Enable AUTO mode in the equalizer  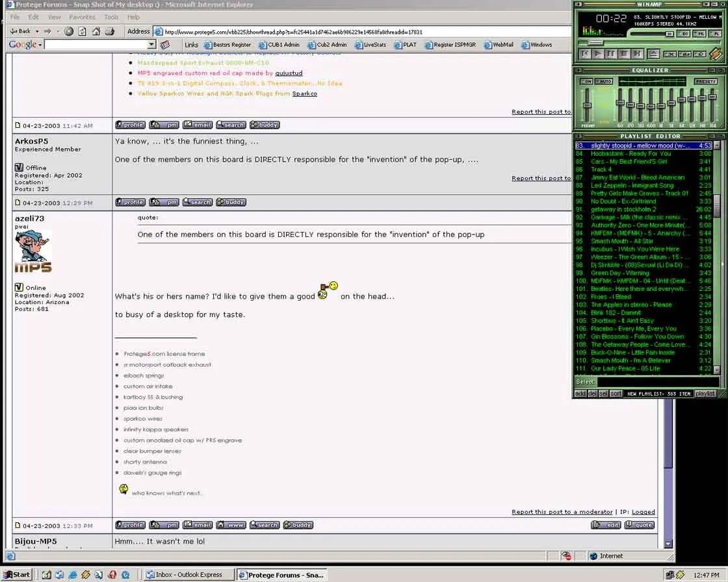coord(604,81)
